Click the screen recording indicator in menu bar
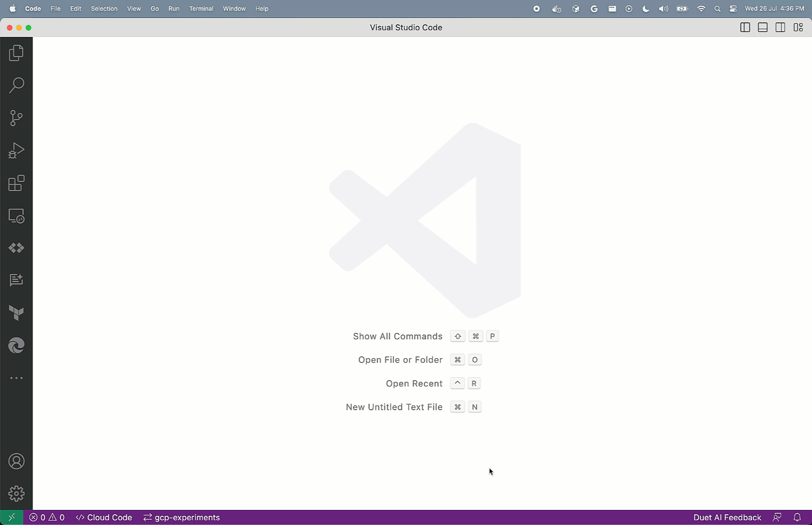Screen dimensions: 812x525 pyautogui.click(x=536, y=9)
